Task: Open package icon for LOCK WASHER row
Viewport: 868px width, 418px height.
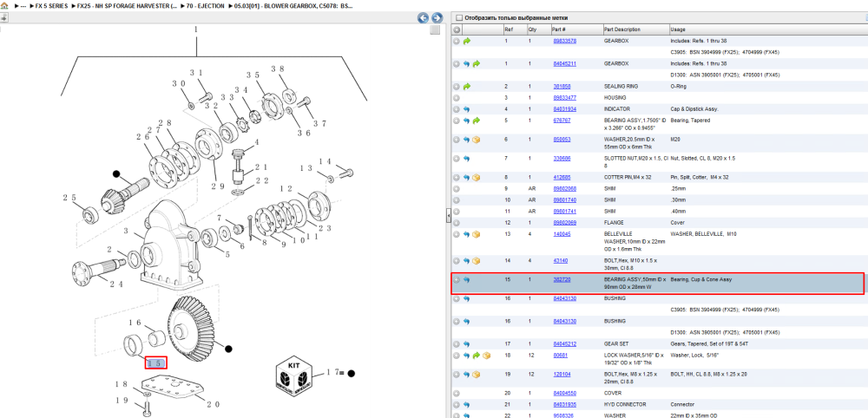Action: pos(486,356)
